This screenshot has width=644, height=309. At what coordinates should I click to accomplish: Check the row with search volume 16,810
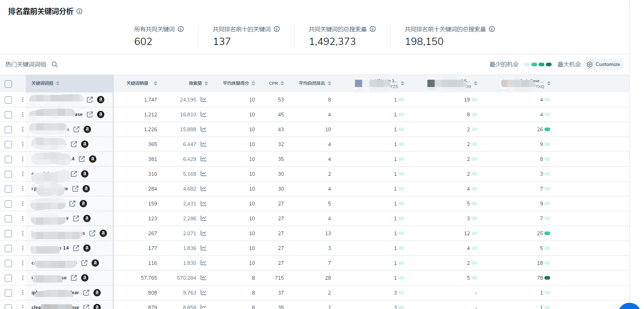coord(8,115)
